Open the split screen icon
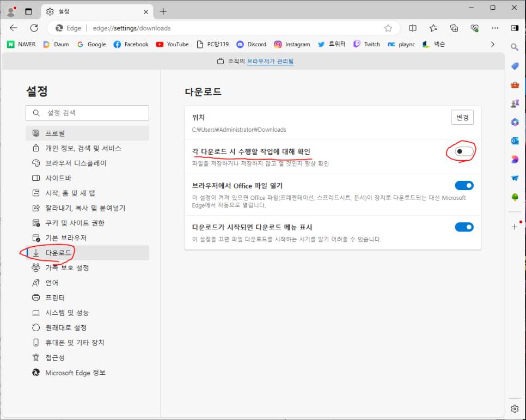The image size is (526, 420). coord(413,28)
